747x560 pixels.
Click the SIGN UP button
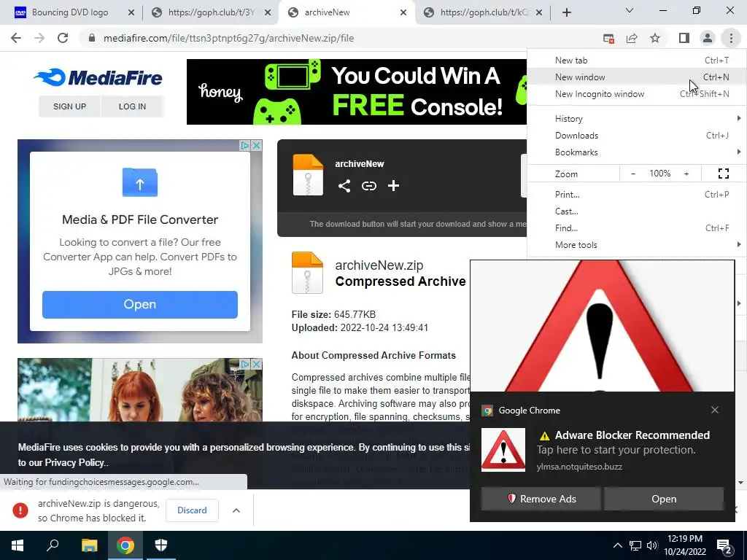69,106
